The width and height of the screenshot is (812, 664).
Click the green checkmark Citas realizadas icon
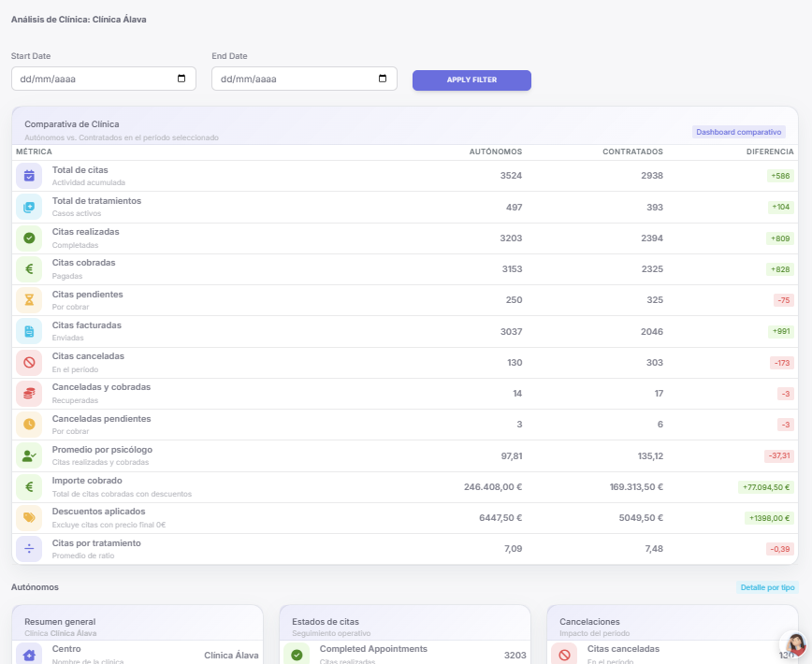click(x=29, y=238)
